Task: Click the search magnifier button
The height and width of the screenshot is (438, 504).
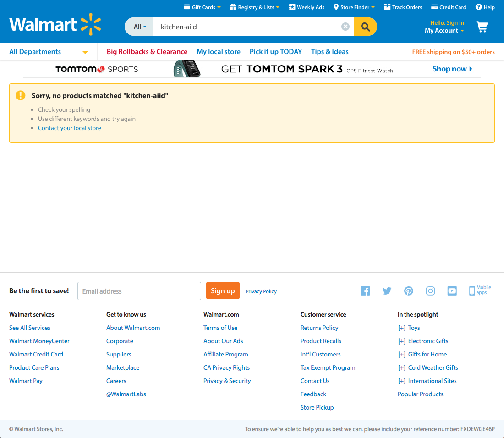Action: pyautogui.click(x=365, y=27)
